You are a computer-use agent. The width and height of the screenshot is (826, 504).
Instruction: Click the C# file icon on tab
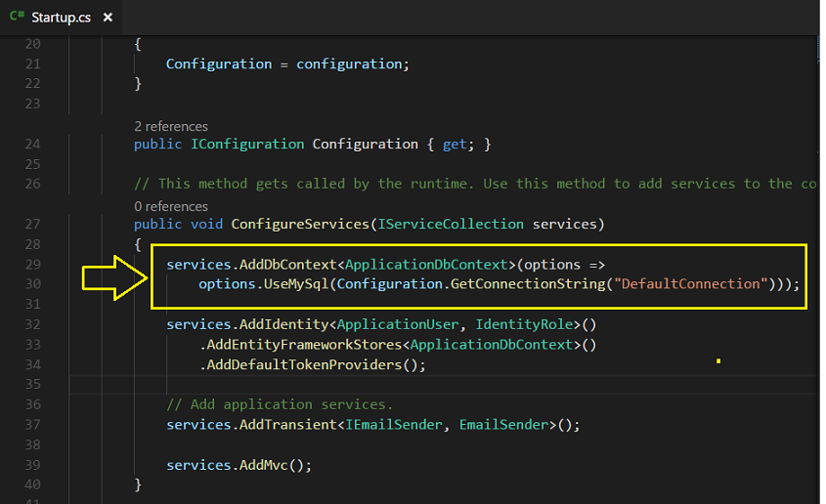[17, 18]
